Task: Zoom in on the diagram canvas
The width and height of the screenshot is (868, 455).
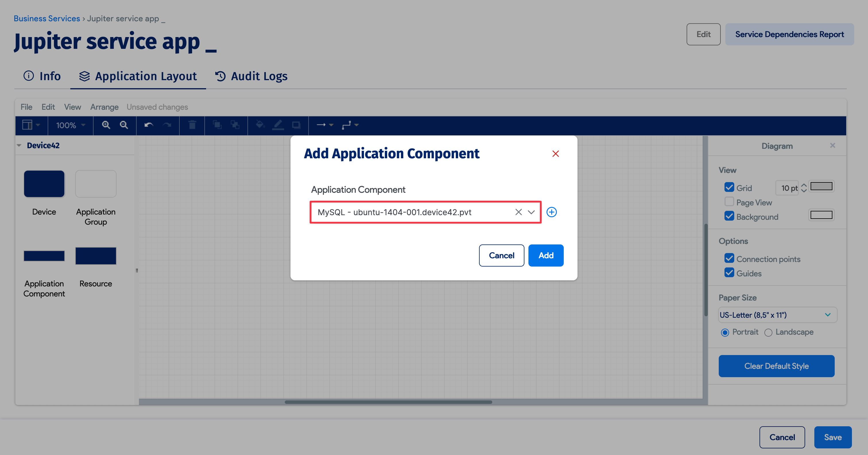Action: 106,125
